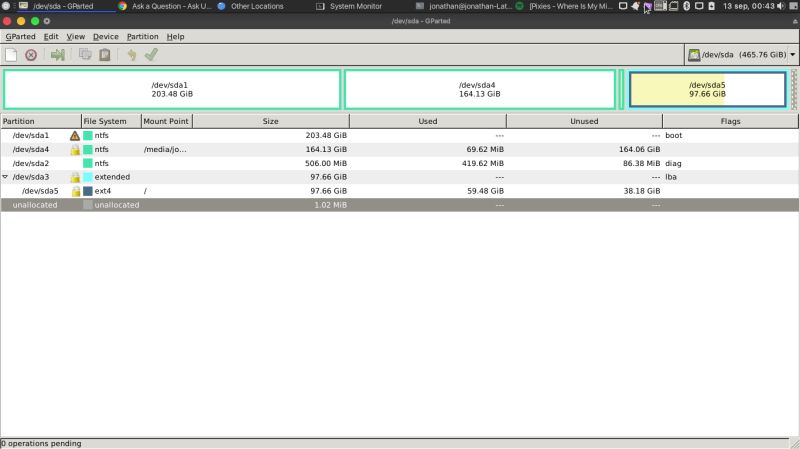The height and width of the screenshot is (449, 800).
Task: Click the /media/jo... mount point cell
Action: [x=165, y=149]
